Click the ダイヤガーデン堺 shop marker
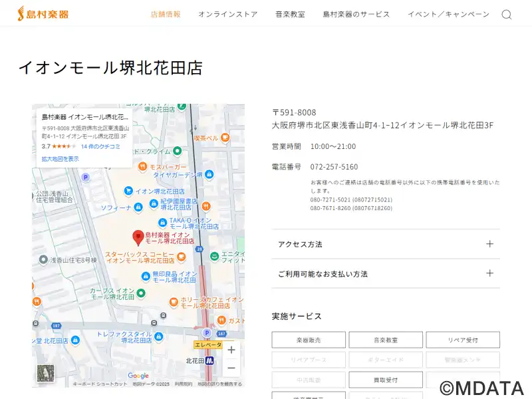Viewport: 532px width, 399px height. click(x=209, y=174)
